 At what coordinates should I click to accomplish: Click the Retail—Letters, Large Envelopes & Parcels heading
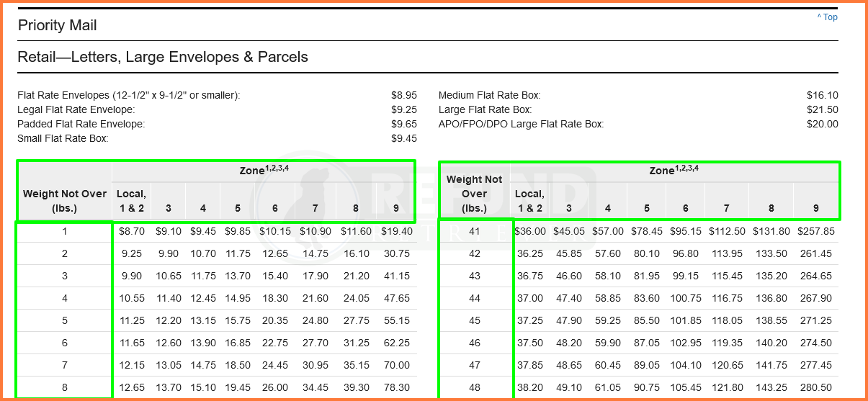[163, 57]
